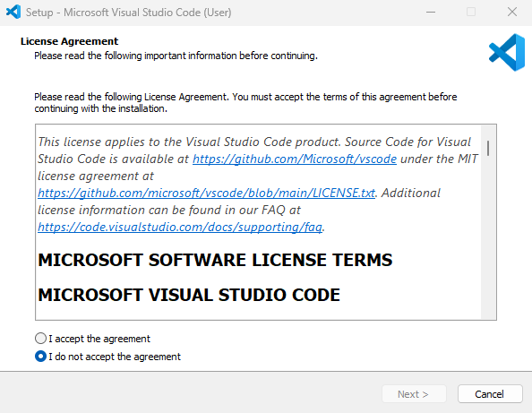This screenshot has width=532, height=413.
Task: Open the github.com/Microsoft/vscode link
Action: (x=295, y=159)
